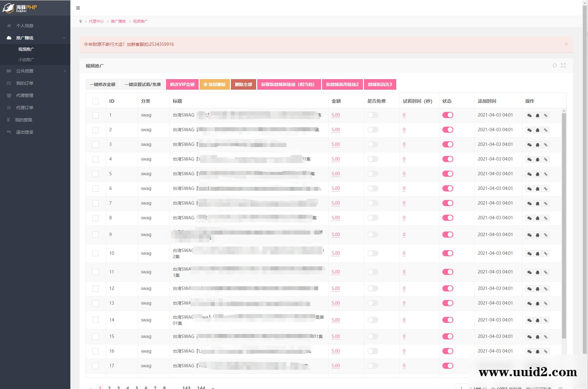Screen dimensions: 588x389
Task: Open 我的订单 in the sidebar
Action: coord(25,83)
